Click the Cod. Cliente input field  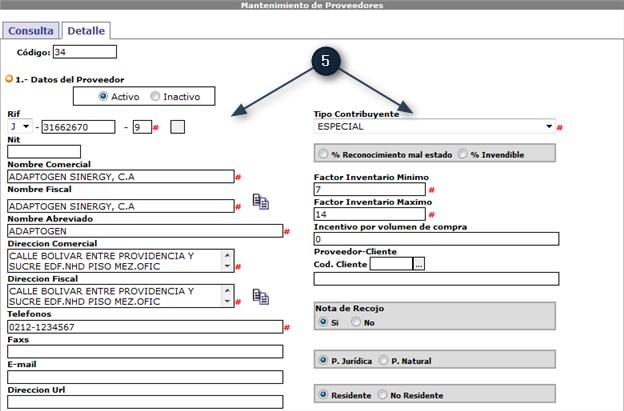click(391, 264)
